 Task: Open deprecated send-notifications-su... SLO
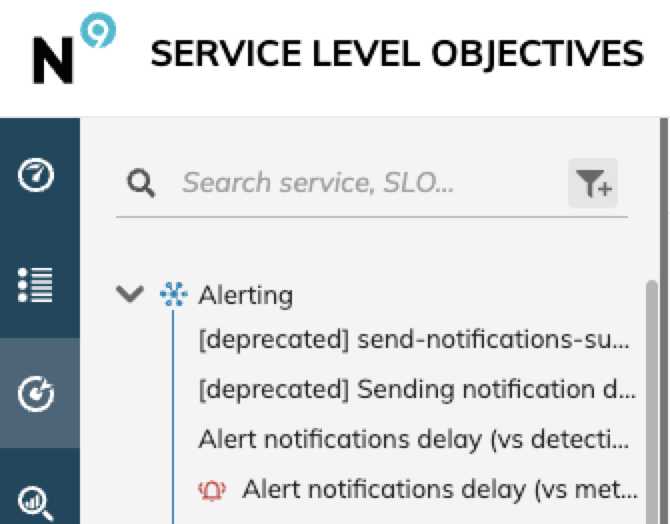point(414,340)
